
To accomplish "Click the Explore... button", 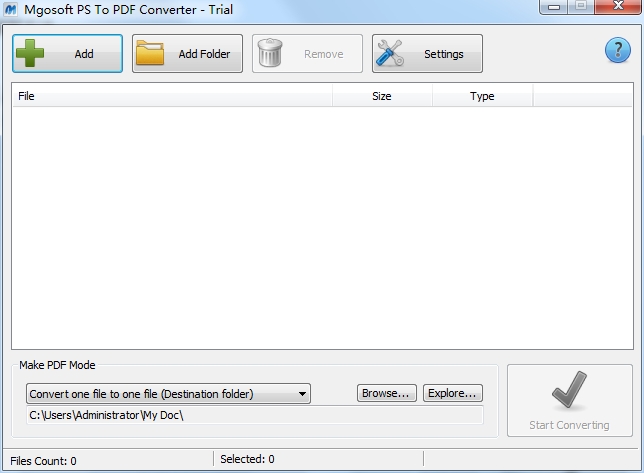I will point(453,393).
